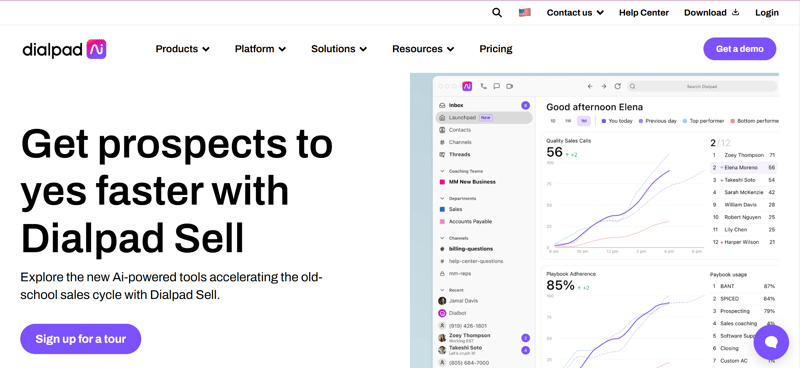Click the message bubble icon in the app toolbar
Viewport: 800px width, 368px height.
pyautogui.click(x=496, y=86)
